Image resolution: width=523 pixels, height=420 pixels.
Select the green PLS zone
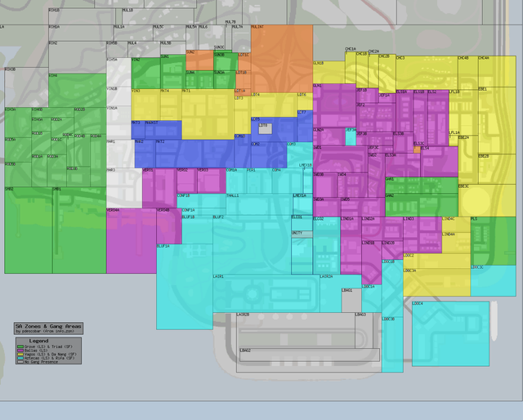494,241
